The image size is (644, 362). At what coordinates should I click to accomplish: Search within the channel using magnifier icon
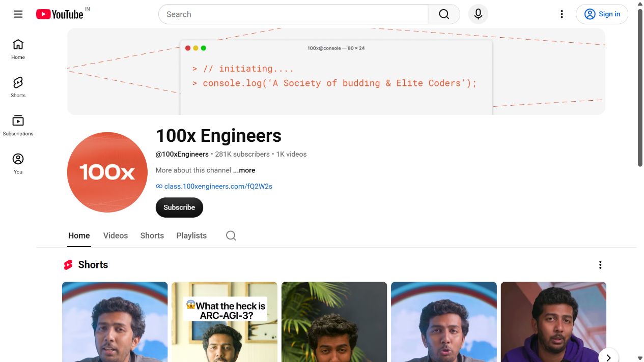pyautogui.click(x=231, y=235)
